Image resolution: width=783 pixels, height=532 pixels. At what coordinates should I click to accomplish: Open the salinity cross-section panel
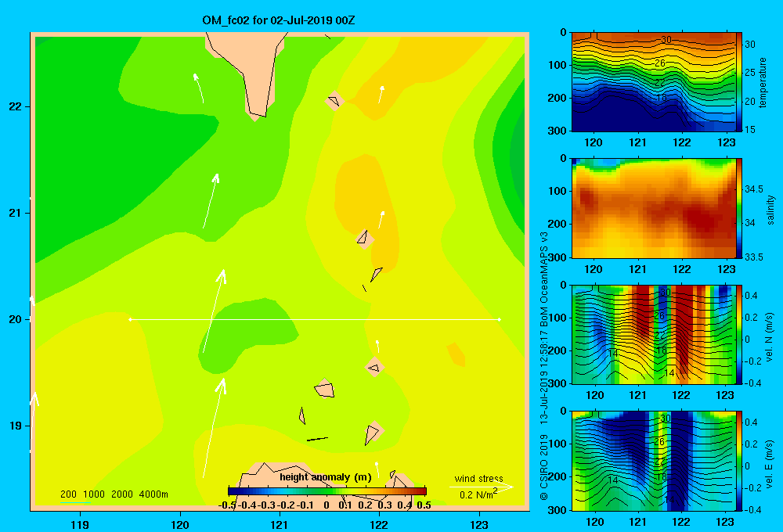[x=654, y=209]
